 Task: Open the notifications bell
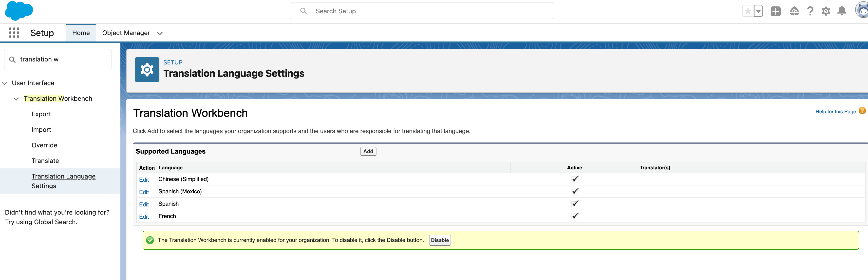[x=842, y=11]
